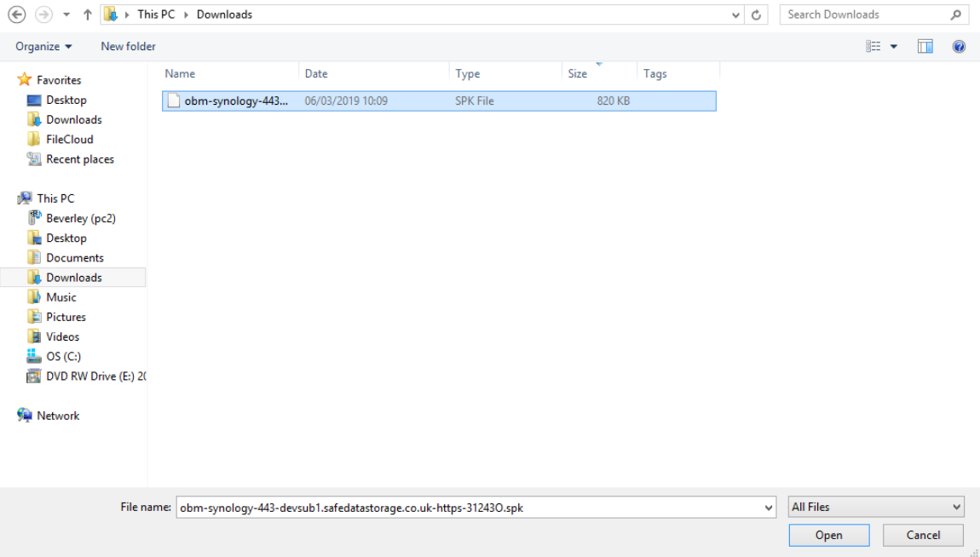Open the recent locations dropdown arrow
This screenshot has height=557, width=980.
(66, 14)
